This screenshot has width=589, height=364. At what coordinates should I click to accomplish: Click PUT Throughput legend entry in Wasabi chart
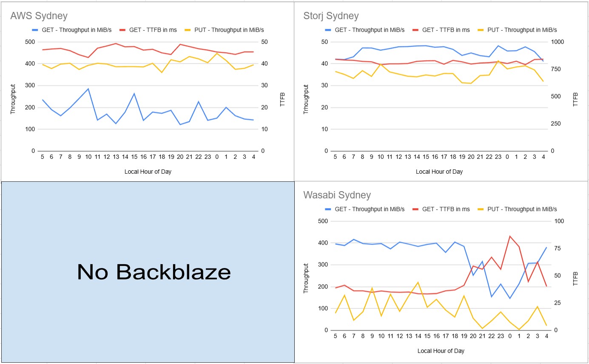point(517,209)
